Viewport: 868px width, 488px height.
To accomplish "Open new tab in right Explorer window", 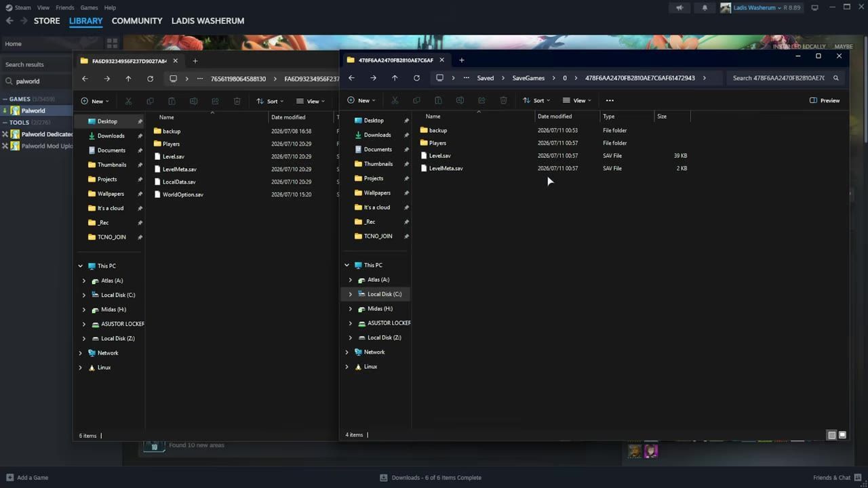I will [x=462, y=60].
